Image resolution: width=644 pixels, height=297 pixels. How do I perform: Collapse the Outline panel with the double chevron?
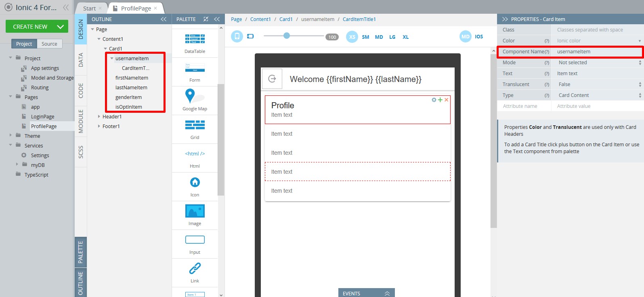(164, 19)
